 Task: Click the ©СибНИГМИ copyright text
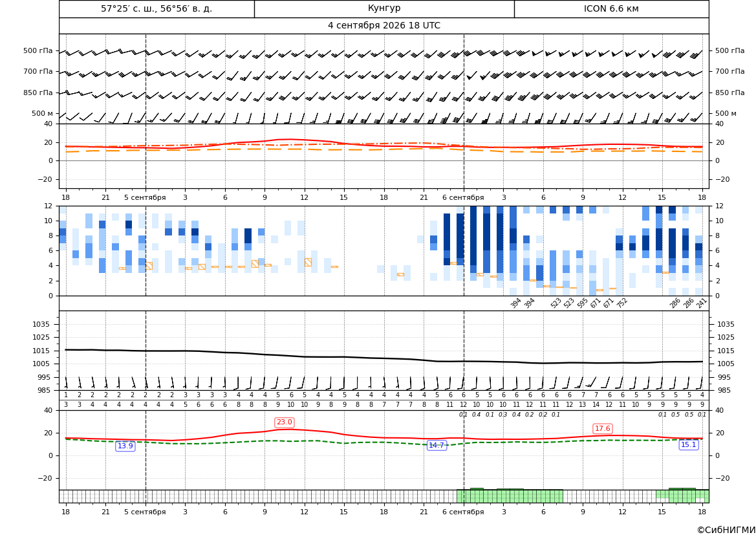click(x=726, y=530)
